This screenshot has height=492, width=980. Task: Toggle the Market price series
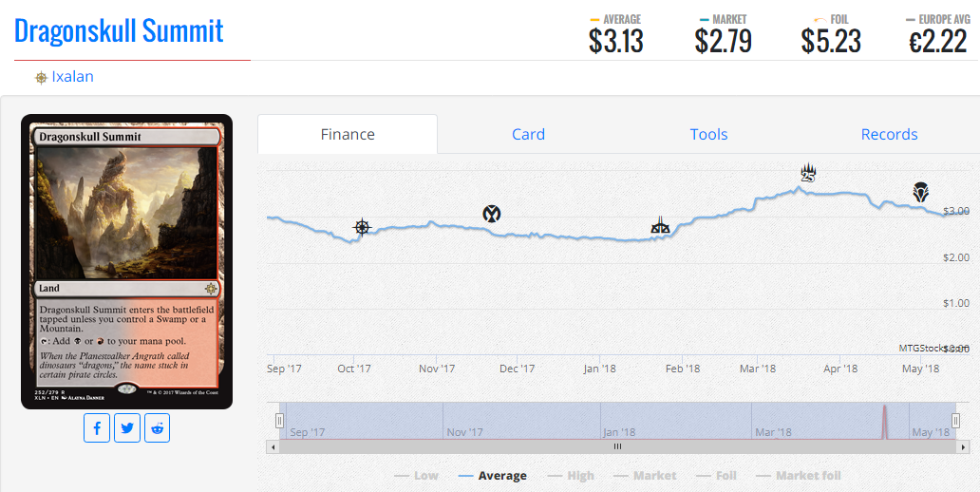coord(645,476)
